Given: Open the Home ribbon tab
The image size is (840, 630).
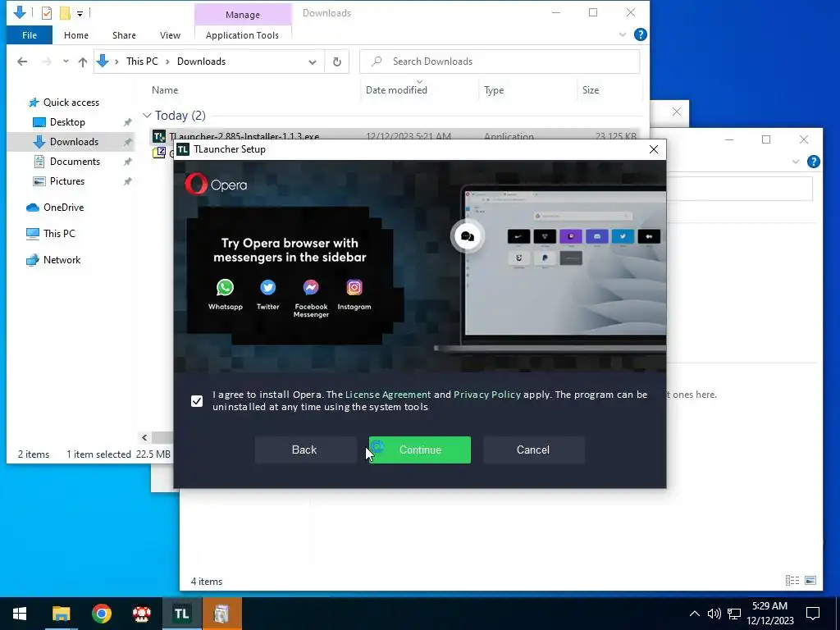Looking at the screenshot, I should click(76, 35).
